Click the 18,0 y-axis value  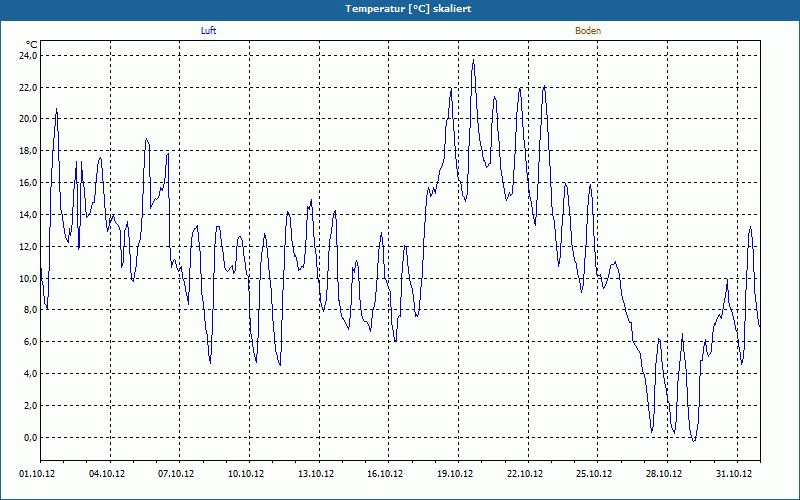(x=28, y=151)
